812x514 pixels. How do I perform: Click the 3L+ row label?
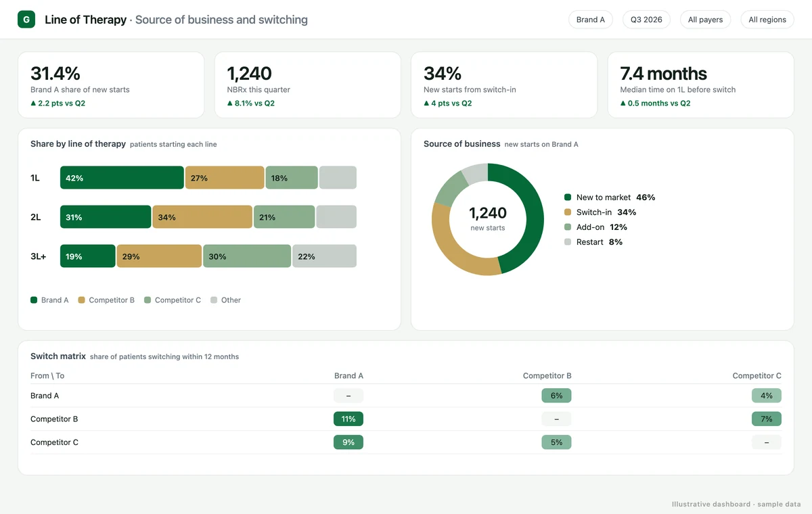pyautogui.click(x=39, y=256)
